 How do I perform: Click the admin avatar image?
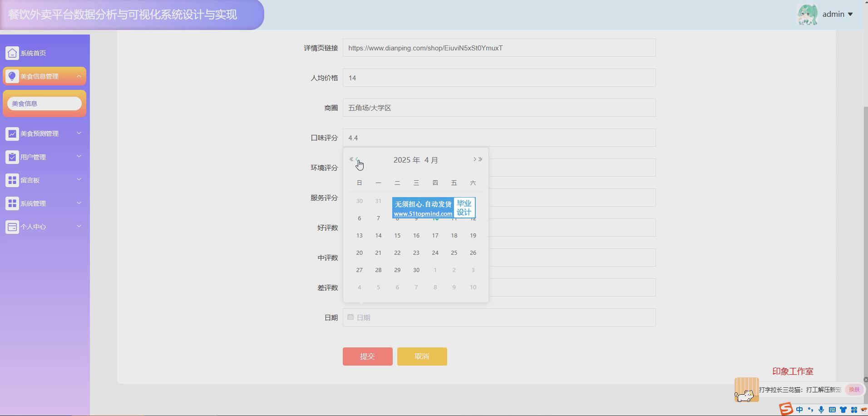pyautogui.click(x=807, y=15)
